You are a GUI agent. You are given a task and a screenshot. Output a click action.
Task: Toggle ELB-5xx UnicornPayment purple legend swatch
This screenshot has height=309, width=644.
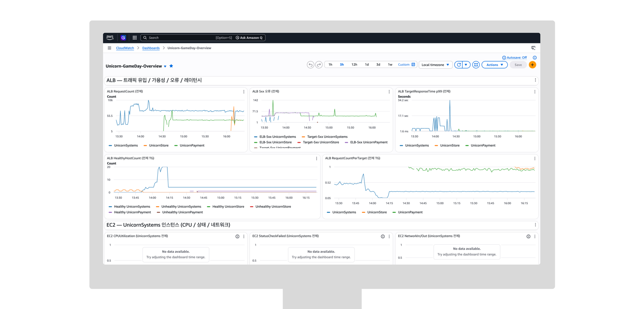click(x=346, y=142)
